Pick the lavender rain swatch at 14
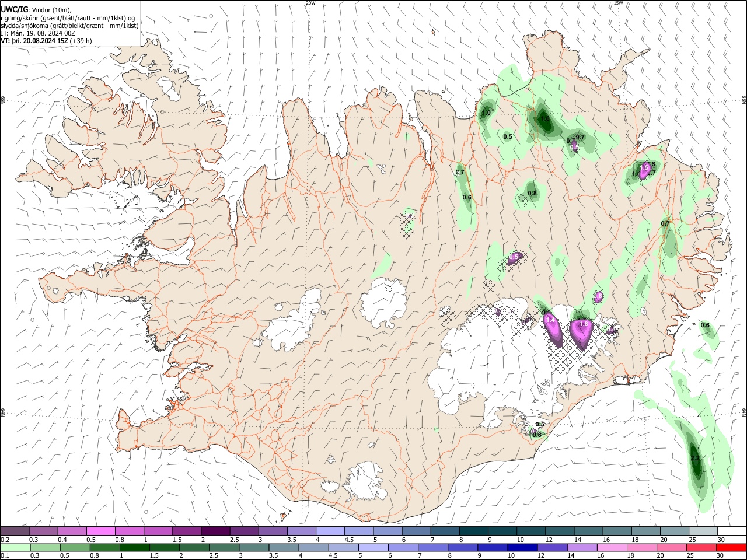 point(582,547)
